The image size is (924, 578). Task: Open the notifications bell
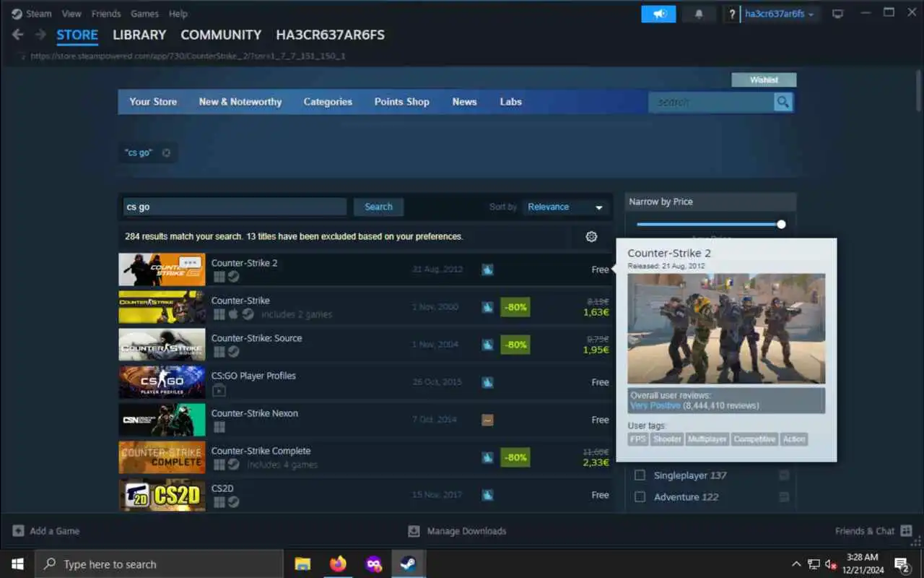click(x=699, y=14)
